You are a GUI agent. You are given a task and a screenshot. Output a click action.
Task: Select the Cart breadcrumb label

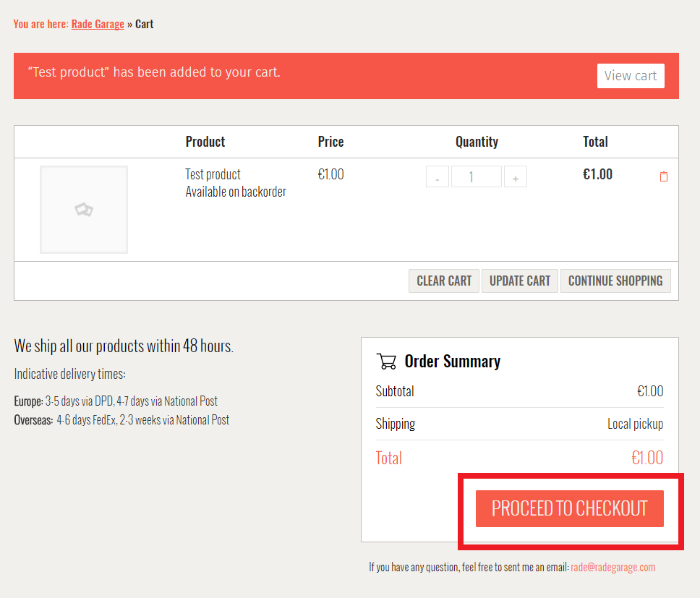(x=144, y=24)
